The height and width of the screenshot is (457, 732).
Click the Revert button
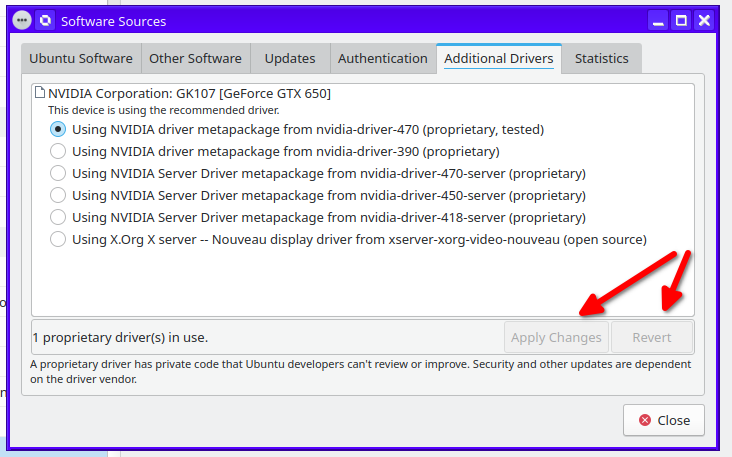(651, 337)
